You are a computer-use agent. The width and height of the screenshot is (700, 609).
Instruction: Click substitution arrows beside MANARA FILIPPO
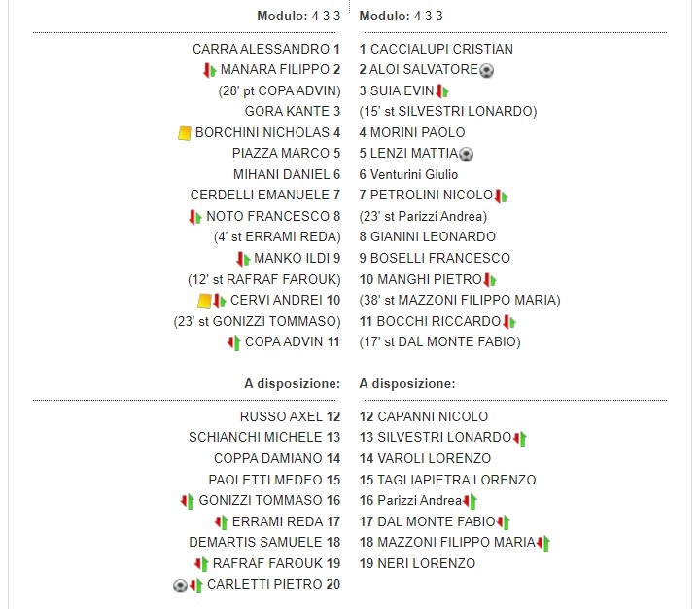209,70
